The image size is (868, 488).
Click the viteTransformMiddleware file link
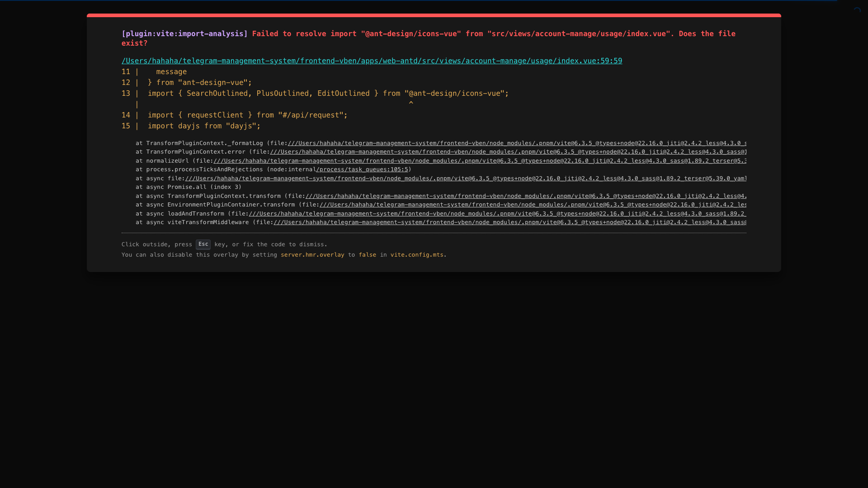pyautogui.click(x=509, y=222)
